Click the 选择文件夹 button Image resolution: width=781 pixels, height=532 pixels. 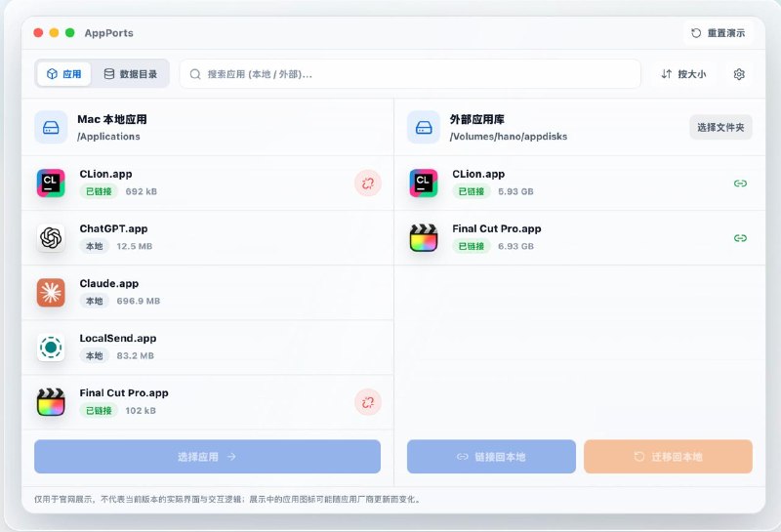[x=720, y=128]
